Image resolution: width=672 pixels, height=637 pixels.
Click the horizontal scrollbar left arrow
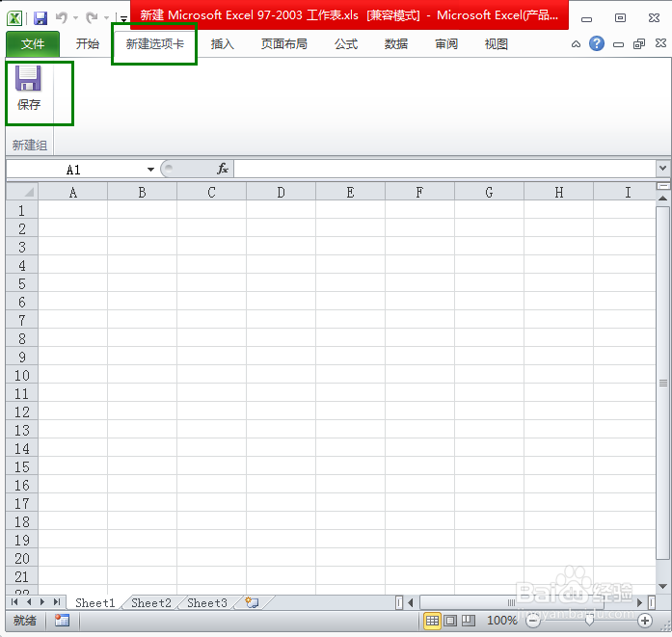[x=411, y=602]
